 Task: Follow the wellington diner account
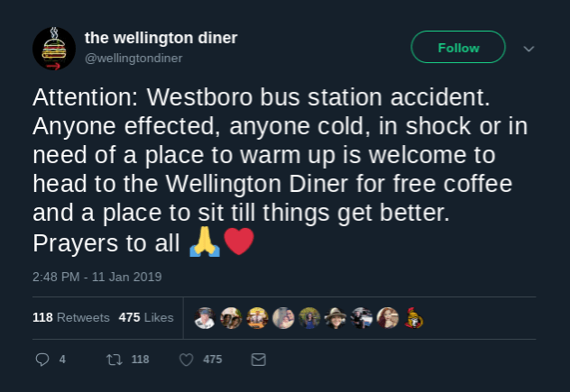(458, 48)
